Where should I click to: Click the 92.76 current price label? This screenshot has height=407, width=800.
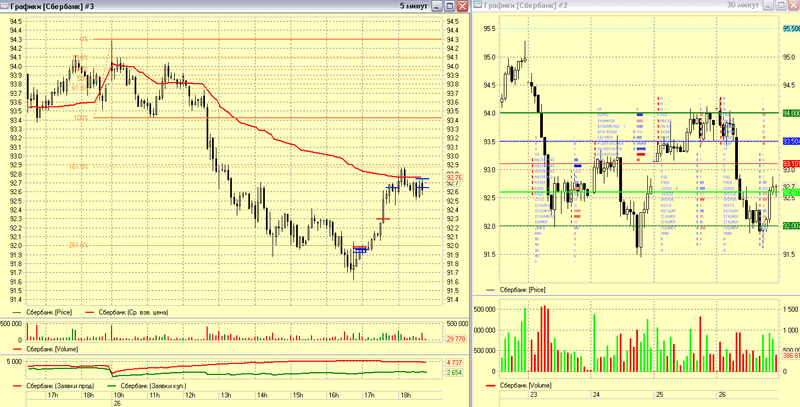454,177
